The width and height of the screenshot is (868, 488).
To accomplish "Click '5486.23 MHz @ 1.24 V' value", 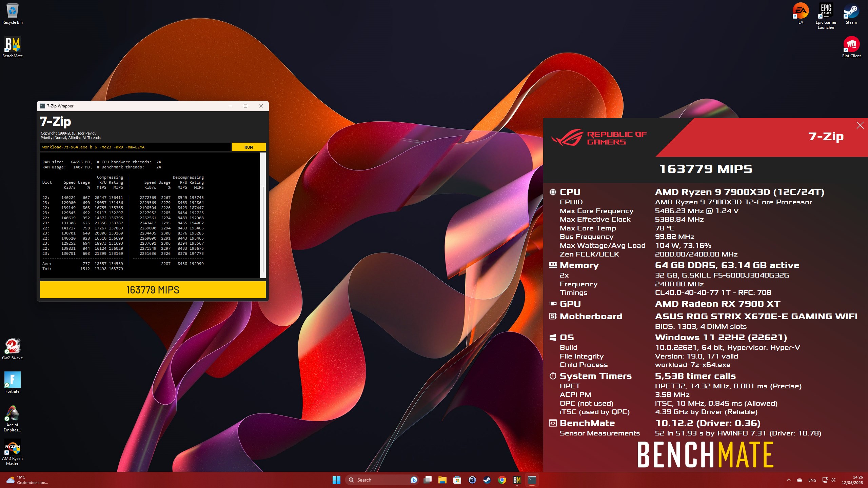I will pos(697,211).
